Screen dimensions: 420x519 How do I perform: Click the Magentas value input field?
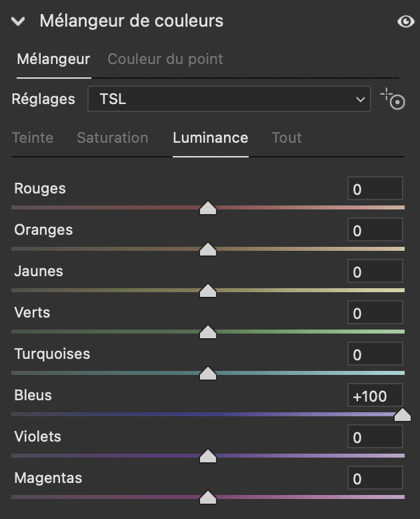[375, 478]
